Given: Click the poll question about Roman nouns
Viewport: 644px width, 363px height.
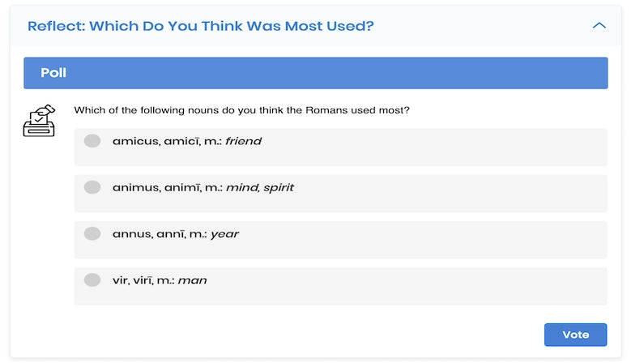Looking at the screenshot, I should (x=241, y=110).
